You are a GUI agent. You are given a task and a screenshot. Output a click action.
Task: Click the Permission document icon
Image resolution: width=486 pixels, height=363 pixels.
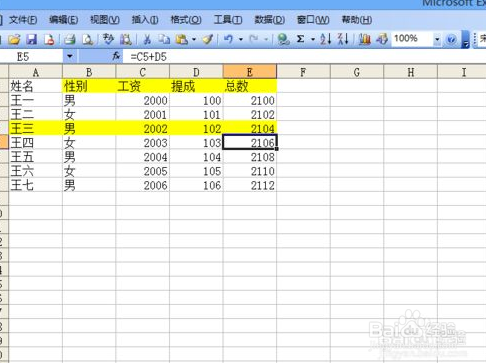(49, 40)
